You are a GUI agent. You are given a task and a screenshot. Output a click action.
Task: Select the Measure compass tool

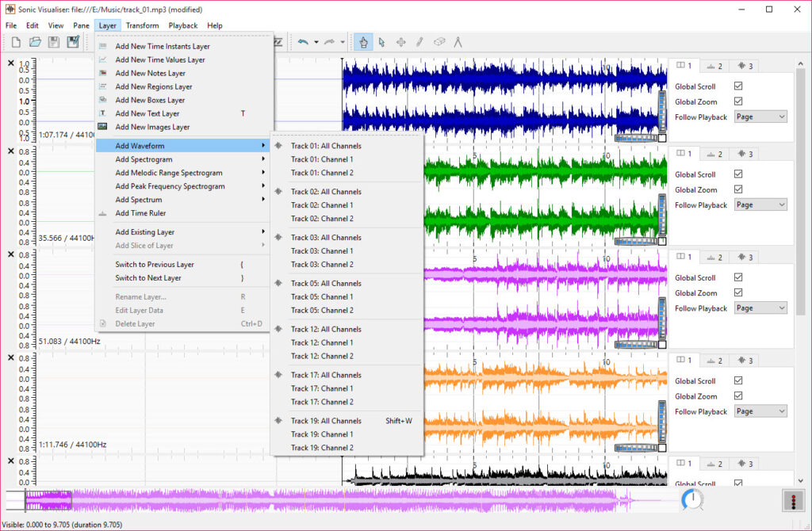point(458,43)
